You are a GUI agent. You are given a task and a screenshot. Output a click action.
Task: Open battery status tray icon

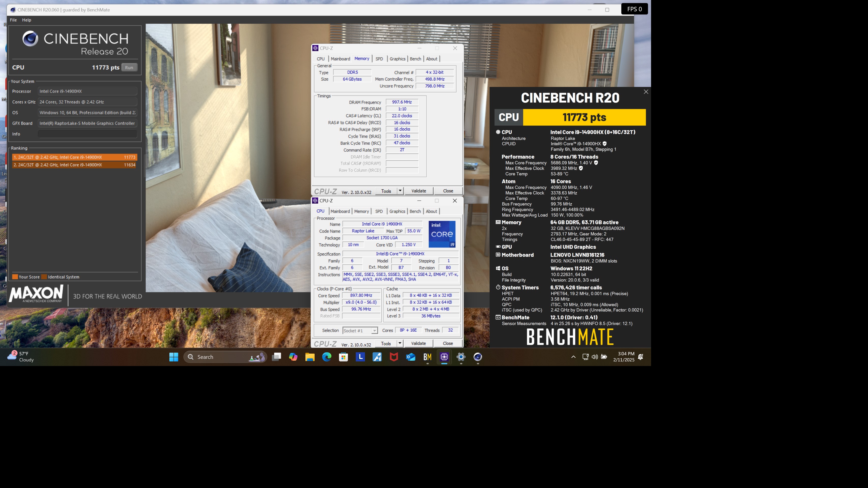click(604, 357)
